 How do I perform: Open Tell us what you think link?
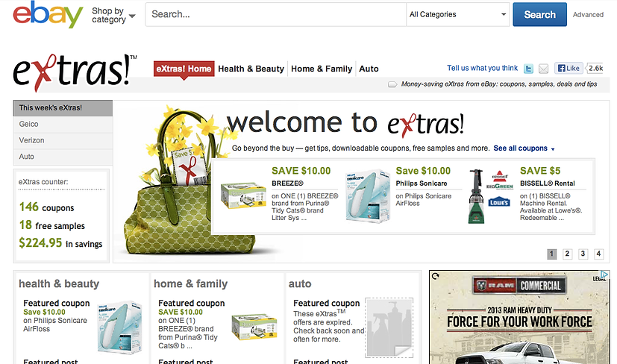(x=483, y=68)
